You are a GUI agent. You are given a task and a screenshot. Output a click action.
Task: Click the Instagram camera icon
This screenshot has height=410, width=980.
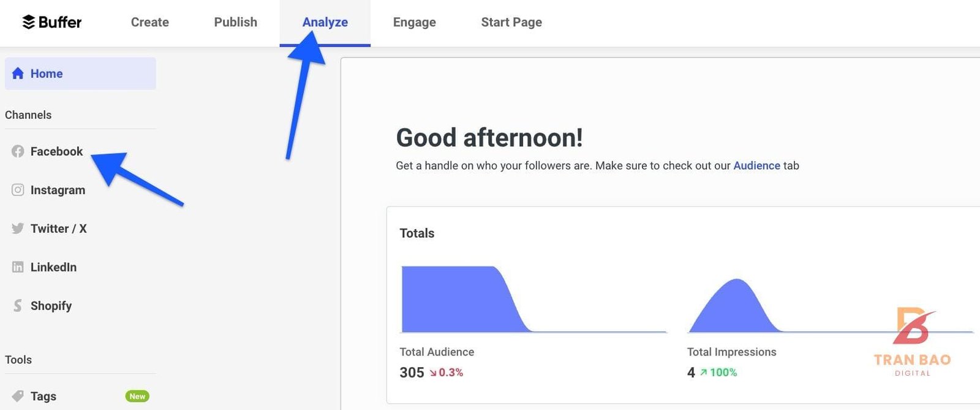tap(18, 190)
